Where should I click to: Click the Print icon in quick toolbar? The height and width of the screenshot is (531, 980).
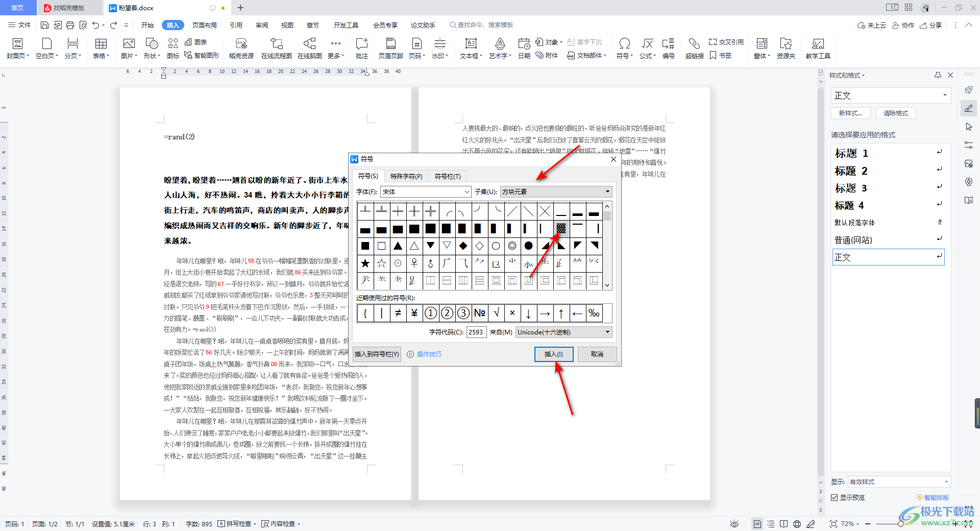[x=70, y=25]
